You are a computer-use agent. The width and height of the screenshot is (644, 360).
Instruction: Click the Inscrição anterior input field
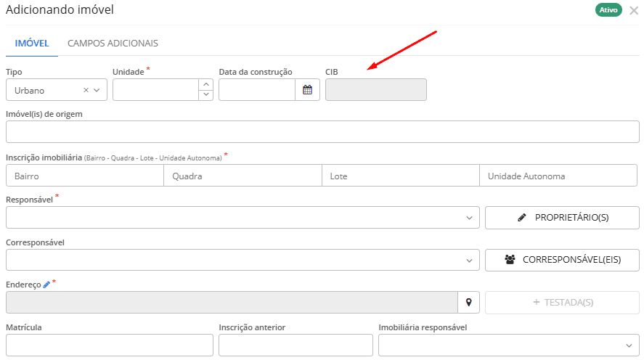295,345
